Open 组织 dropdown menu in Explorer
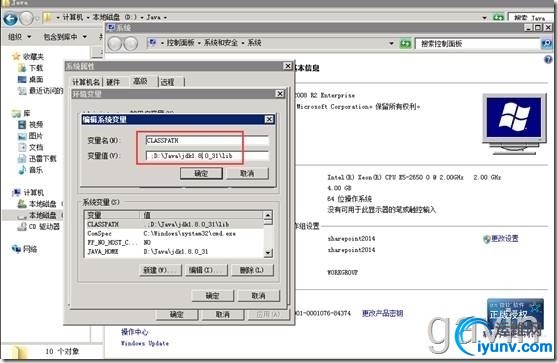558x363 pixels. [x=20, y=37]
